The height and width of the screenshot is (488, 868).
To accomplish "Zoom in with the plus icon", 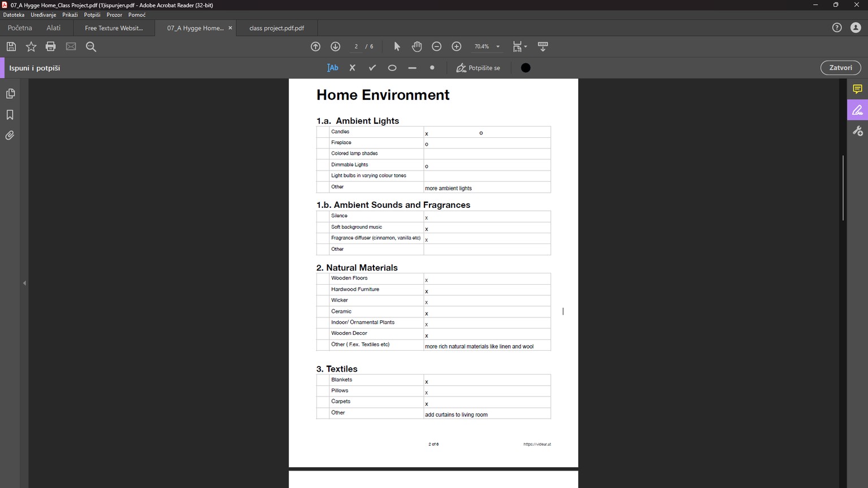I will coord(457,47).
